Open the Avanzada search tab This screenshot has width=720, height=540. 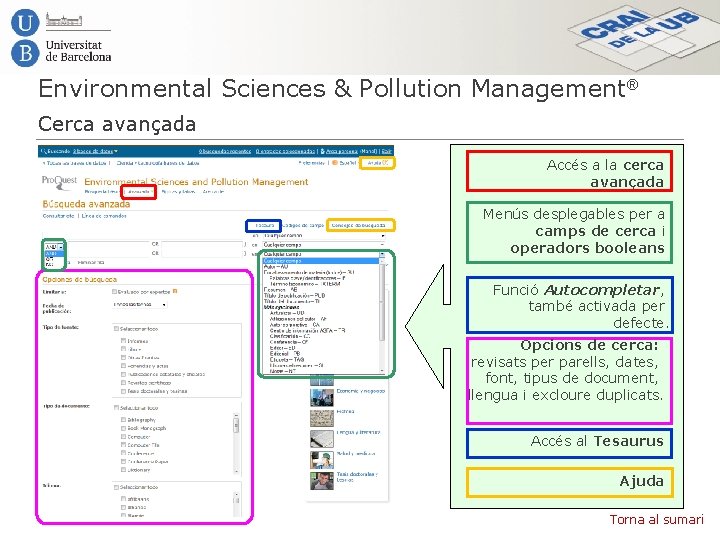[x=140, y=191]
